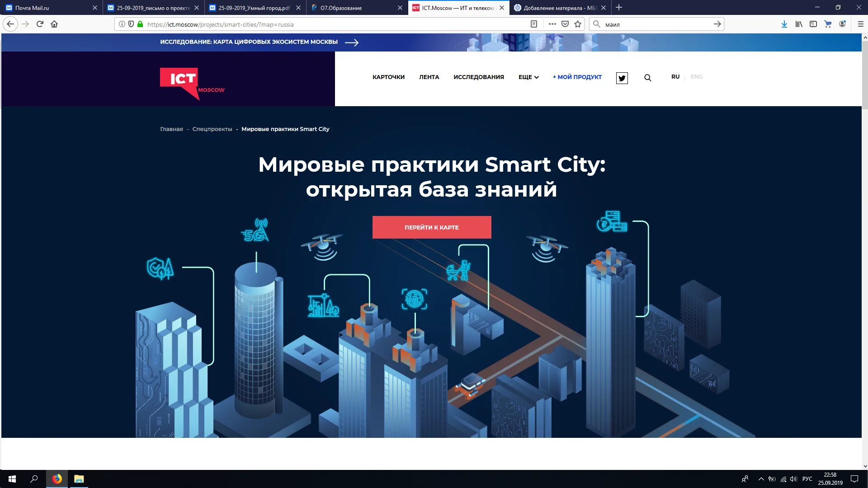The height and width of the screenshot is (488, 868).
Task: Save page to Pocket icon
Action: tap(565, 24)
